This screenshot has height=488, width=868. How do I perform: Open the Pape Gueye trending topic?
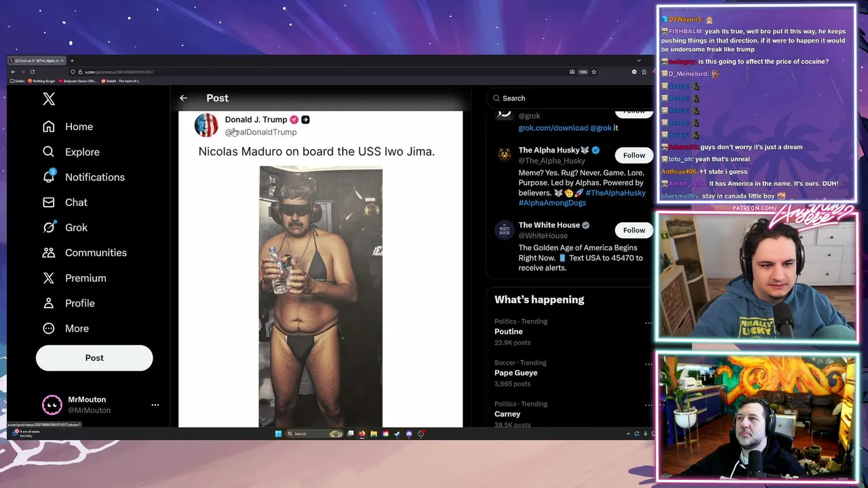pyautogui.click(x=515, y=373)
